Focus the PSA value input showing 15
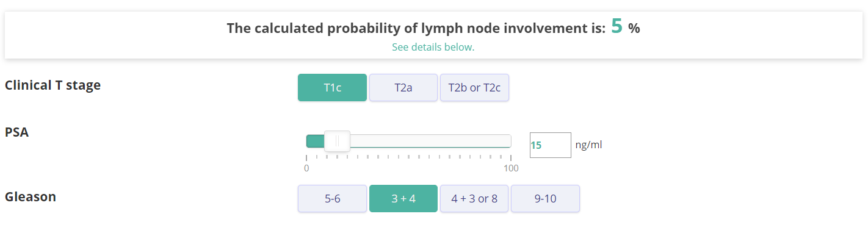Viewport: 868px width, 233px height. coord(550,145)
